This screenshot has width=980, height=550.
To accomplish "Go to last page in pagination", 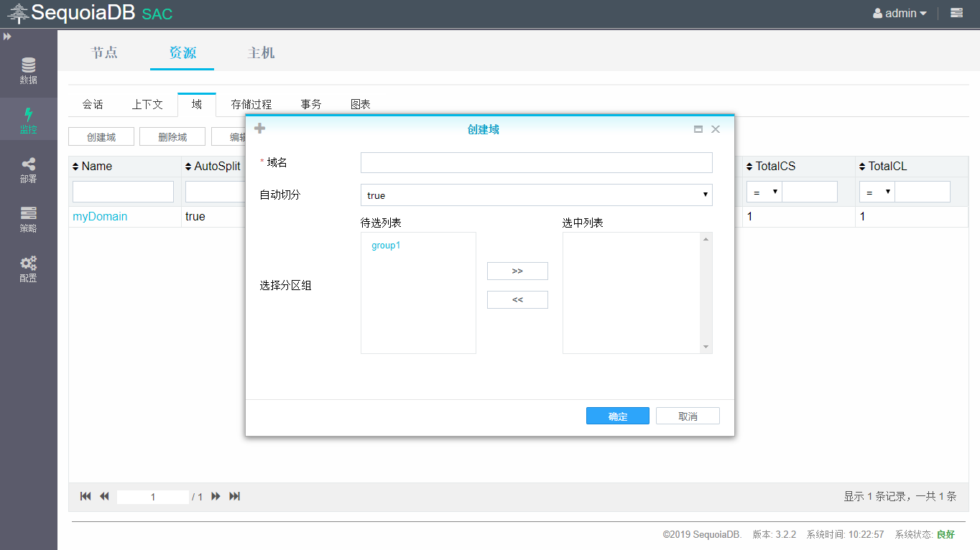I will coord(234,496).
